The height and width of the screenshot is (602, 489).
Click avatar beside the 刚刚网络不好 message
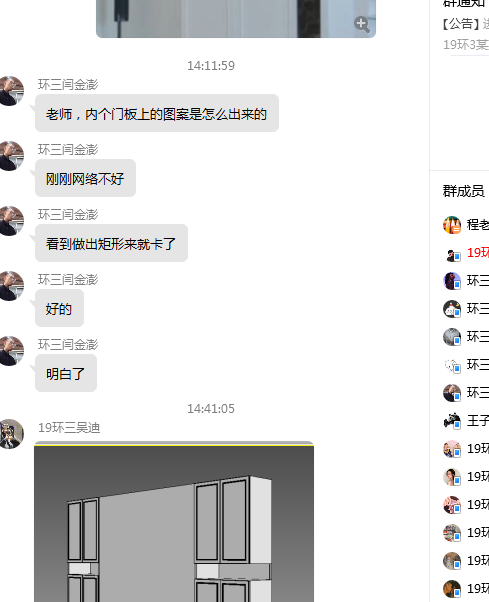pyautogui.click(x=12, y=155)
